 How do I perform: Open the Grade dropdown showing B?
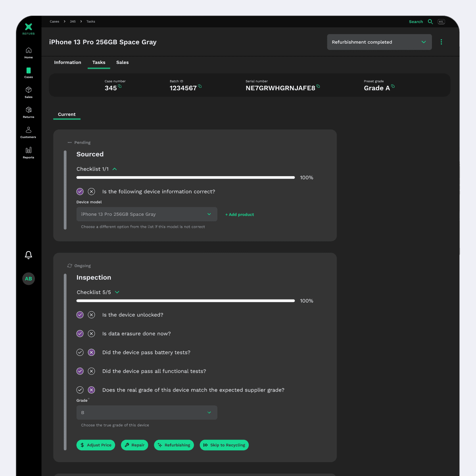(147, 413)
